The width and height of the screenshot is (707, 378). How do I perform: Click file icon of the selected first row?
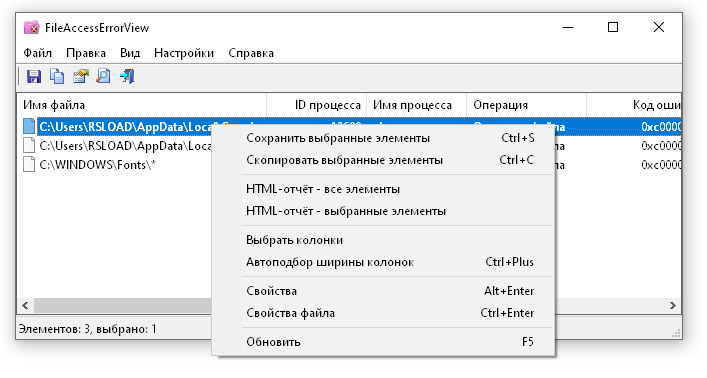(29, 126)
